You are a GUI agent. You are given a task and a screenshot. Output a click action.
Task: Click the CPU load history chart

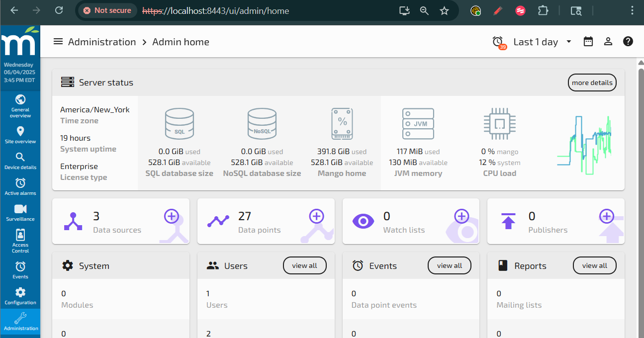click(x=584, y=145)
